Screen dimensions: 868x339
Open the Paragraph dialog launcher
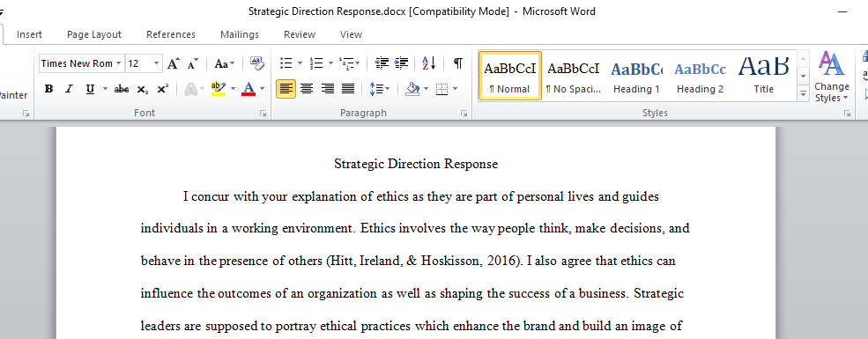[x=464, y=114]
